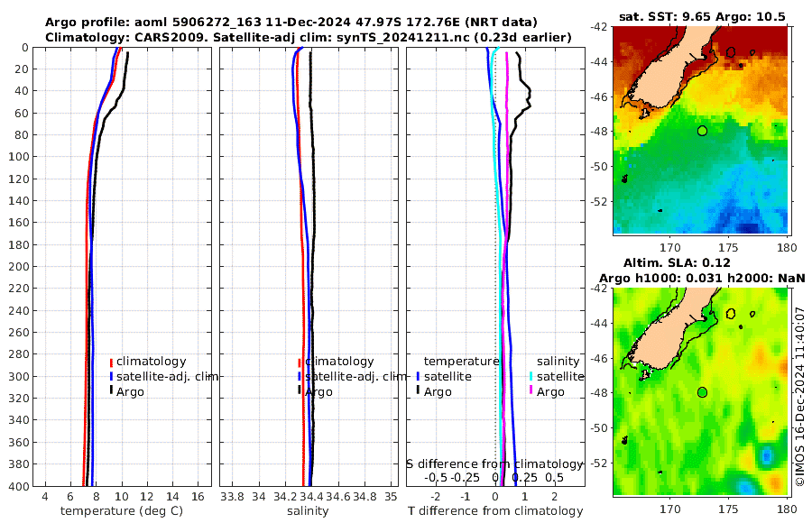Click 'T difference from climatology' axis label
Screen dimensions: 812x523
(495, 511)
